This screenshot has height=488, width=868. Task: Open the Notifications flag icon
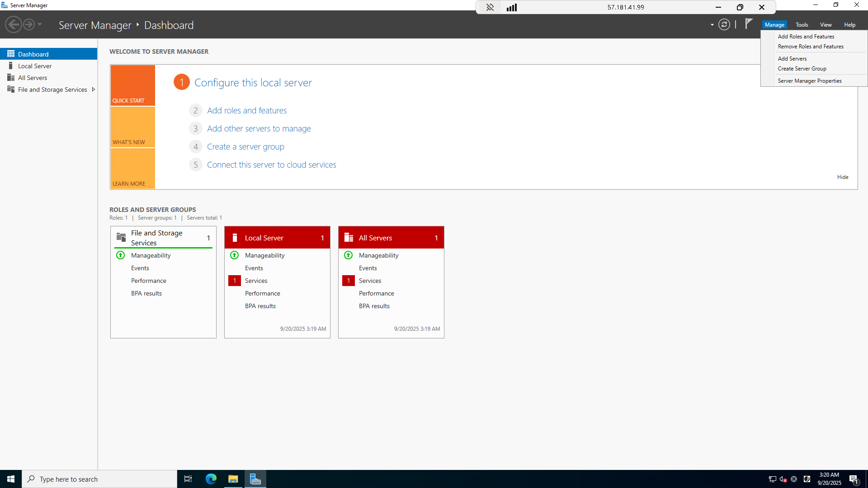[749, 24]
